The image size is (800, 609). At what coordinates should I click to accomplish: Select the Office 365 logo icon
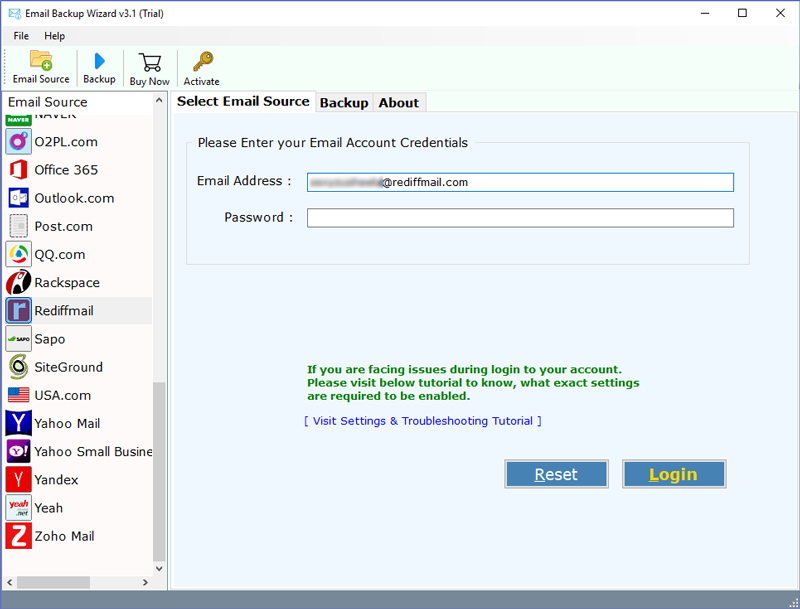pos(18,170)
